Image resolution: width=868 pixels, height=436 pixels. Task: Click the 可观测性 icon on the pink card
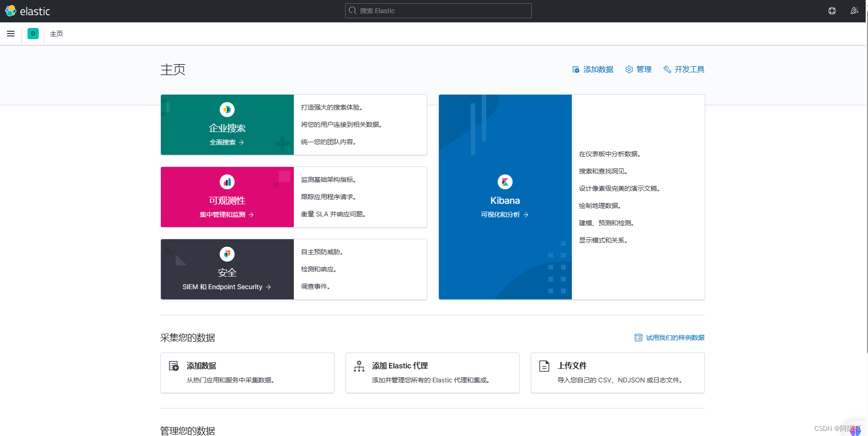pyautogui.click(x=227, y=182)
